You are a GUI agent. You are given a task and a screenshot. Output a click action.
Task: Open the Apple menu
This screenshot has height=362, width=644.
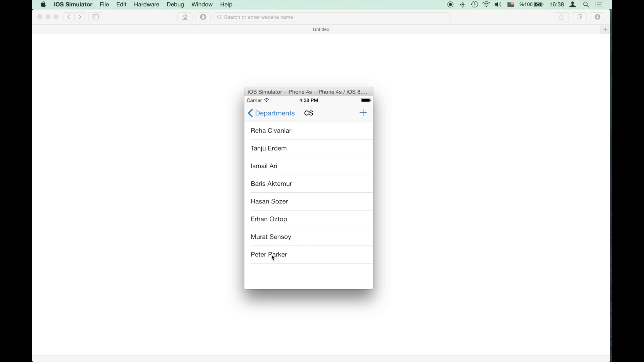pos(43,4)
